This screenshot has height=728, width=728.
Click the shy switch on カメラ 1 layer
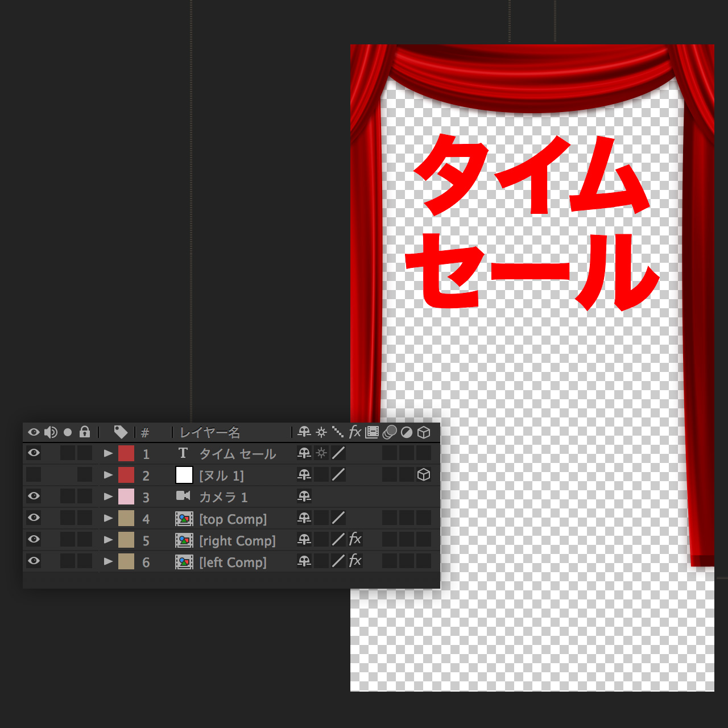pos(304,497)
